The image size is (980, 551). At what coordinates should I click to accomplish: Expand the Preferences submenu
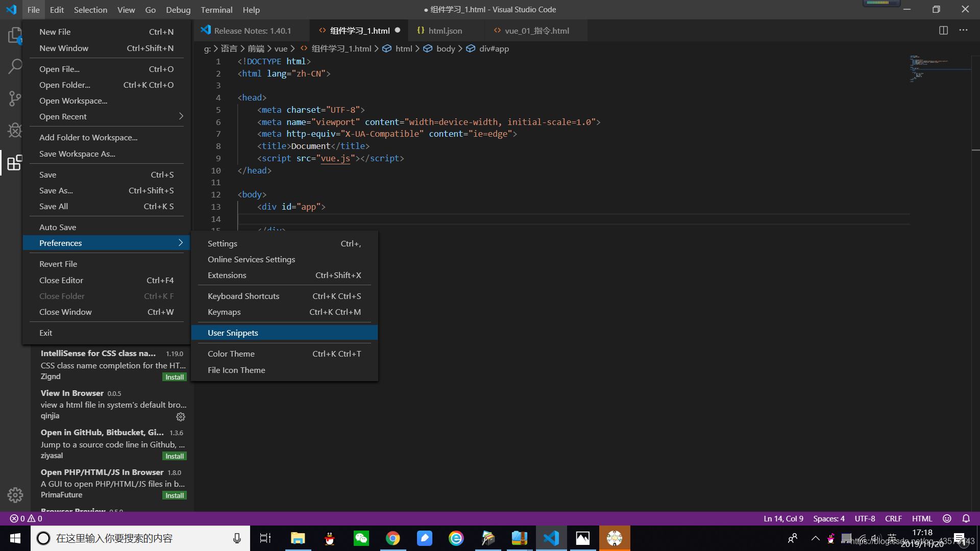click(106, 243)
